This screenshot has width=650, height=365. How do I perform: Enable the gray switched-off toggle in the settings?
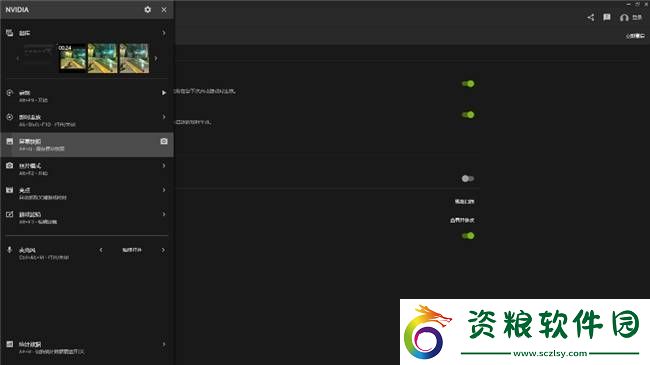pyautogui.click(x=468, y=178)
